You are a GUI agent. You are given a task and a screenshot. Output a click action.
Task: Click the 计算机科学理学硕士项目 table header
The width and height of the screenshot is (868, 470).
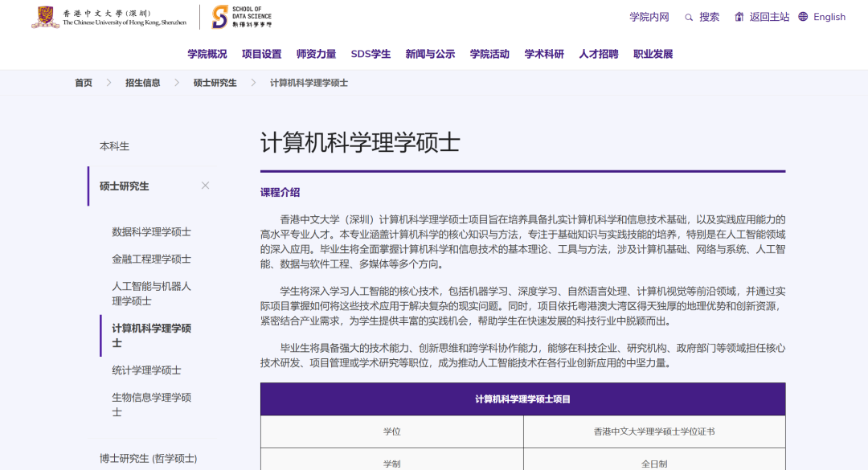click(522, 398)
